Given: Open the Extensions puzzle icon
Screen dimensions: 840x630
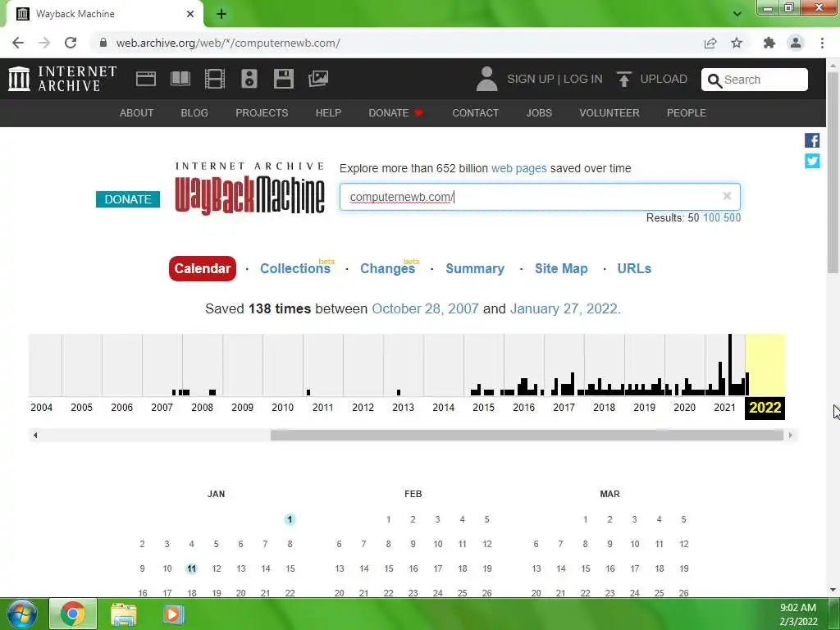Looking at the screenshot, I should 769,43.
